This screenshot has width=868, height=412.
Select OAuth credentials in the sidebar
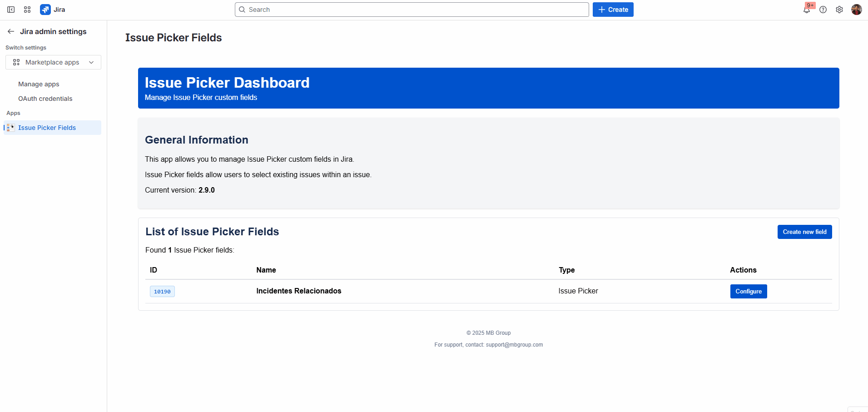pos(45,99)
